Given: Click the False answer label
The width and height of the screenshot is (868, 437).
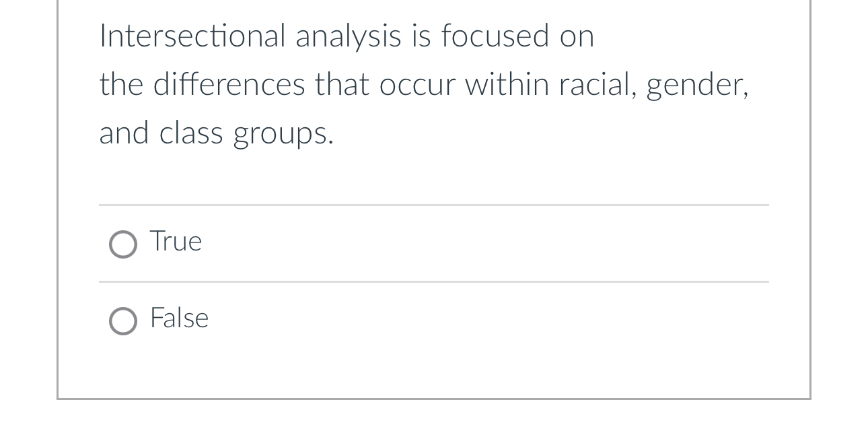Looking at the screenshot, I should 179,318.
